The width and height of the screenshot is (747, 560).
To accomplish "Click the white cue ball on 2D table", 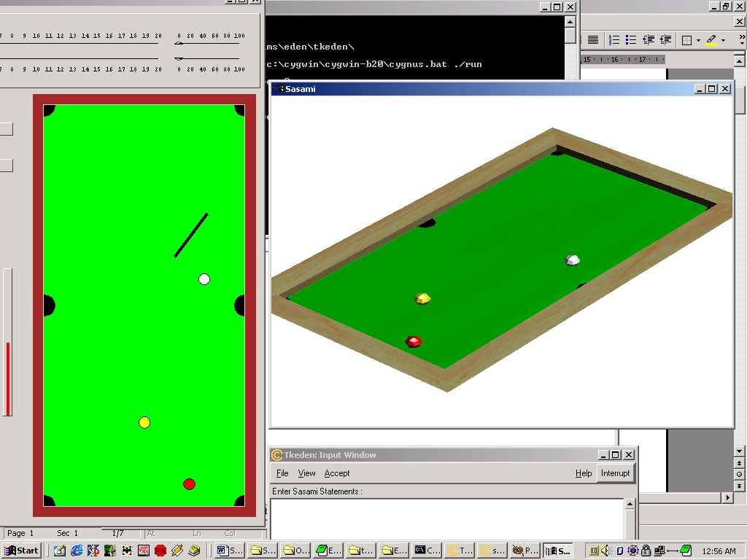I will 204,279.
